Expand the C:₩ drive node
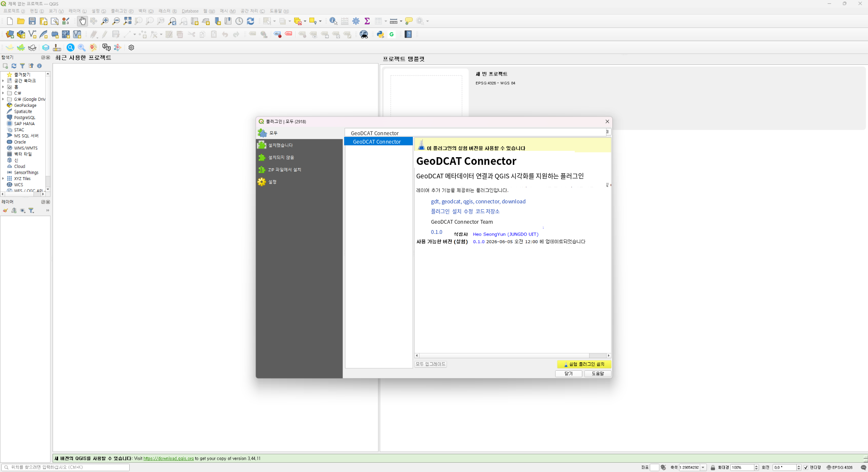Screen dimensions: 868x472 click(x=3, y=93)
